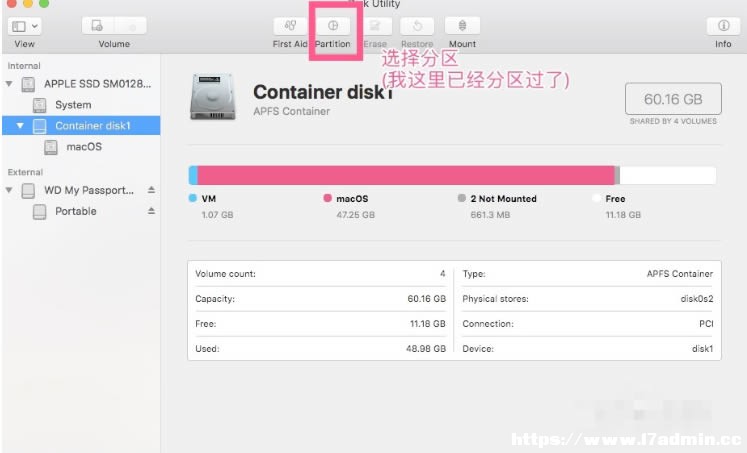This screenshot has width=747, height=453.
Task: Click the blue VM usage bar segment
Action: coord(193,175)
